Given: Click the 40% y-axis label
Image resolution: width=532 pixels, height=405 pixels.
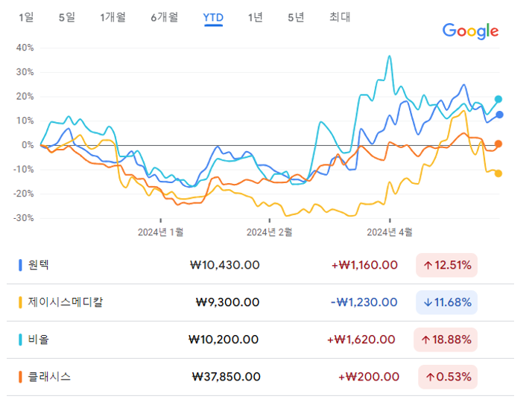Looking at the screenshot, I should coord(25,48).
